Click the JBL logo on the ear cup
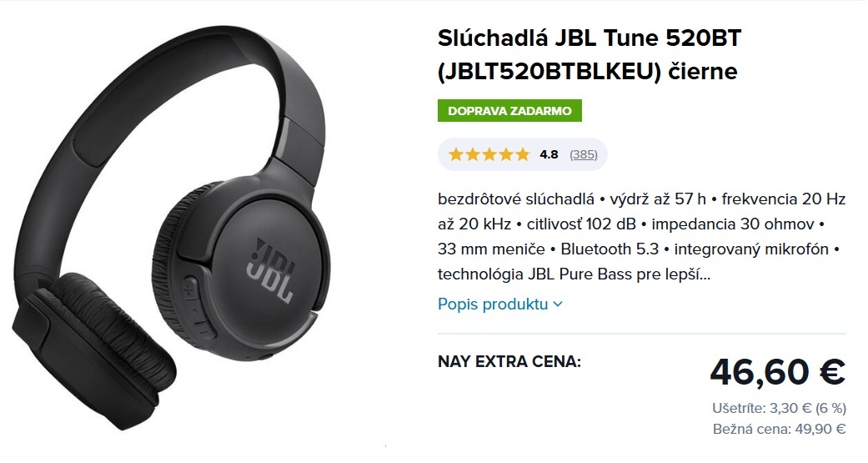 [x=269, y=270]
